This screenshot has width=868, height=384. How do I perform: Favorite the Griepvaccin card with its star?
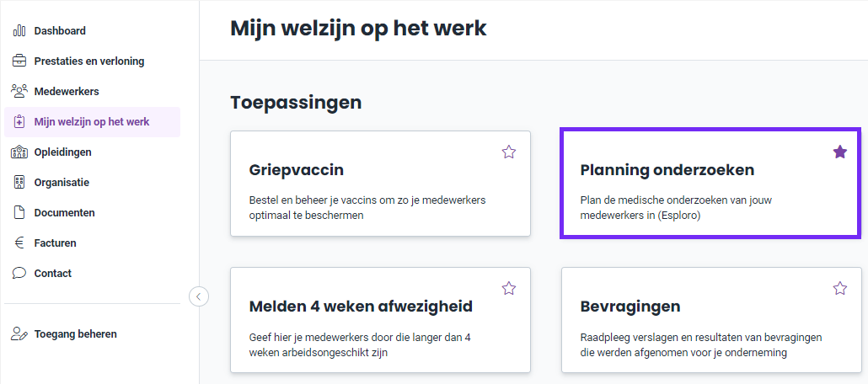pyautogui.click(x=509, y=152)
